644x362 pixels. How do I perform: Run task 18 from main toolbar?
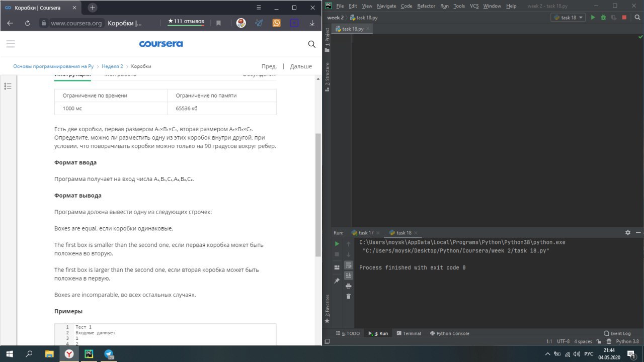pos(593,18)
